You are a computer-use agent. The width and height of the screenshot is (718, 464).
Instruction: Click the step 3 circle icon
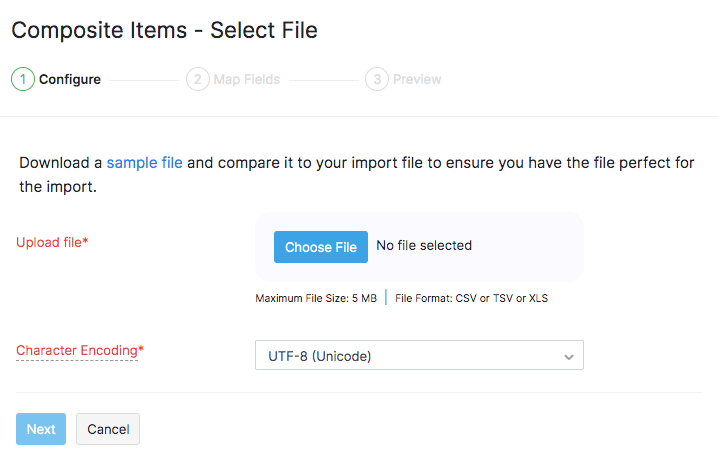pyautogui.click(x=377, y=79)
